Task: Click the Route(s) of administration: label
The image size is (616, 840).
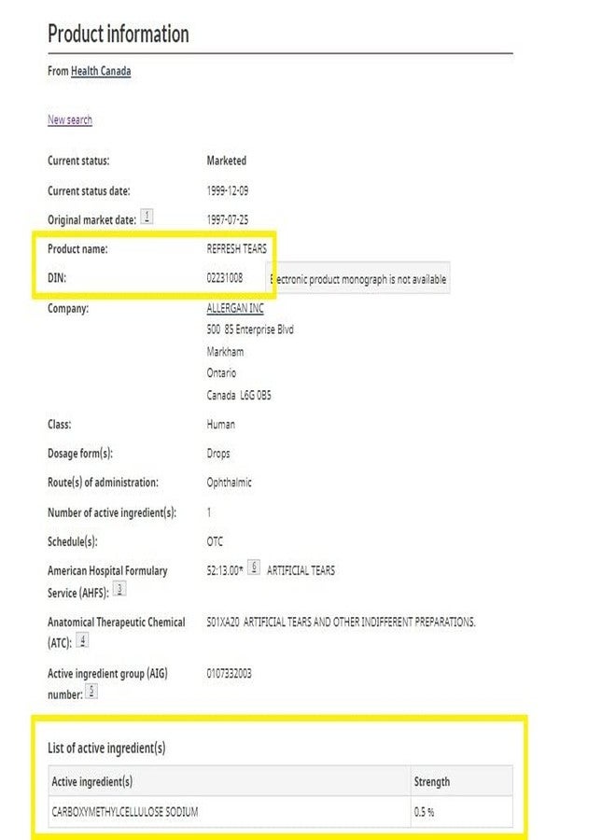Action: click(103, 483)
